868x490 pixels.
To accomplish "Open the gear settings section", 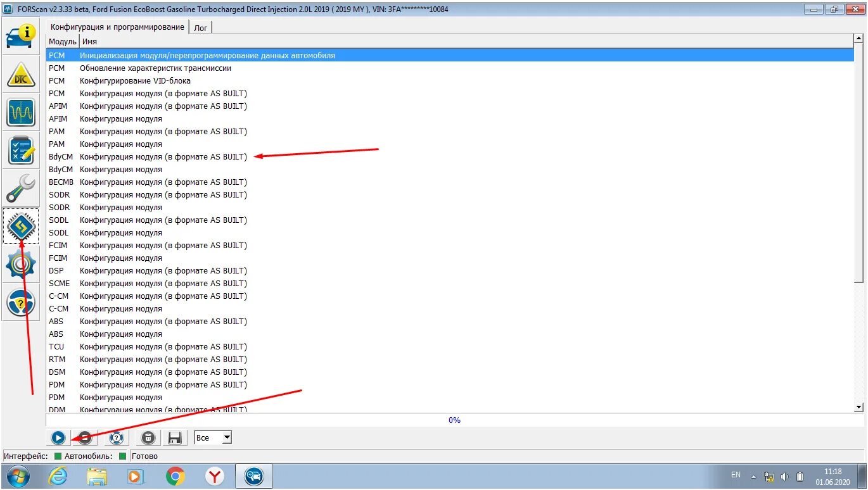I will coord(21,264).
